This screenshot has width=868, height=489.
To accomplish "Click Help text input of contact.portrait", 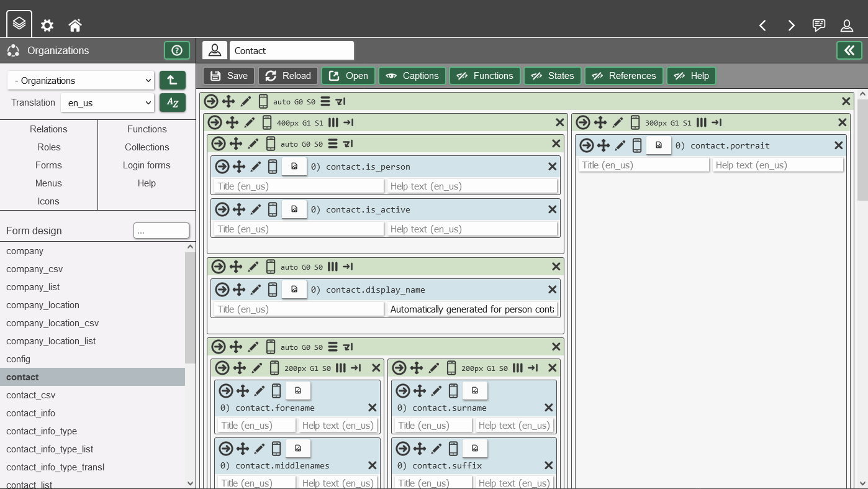I will tap(778, 165).
